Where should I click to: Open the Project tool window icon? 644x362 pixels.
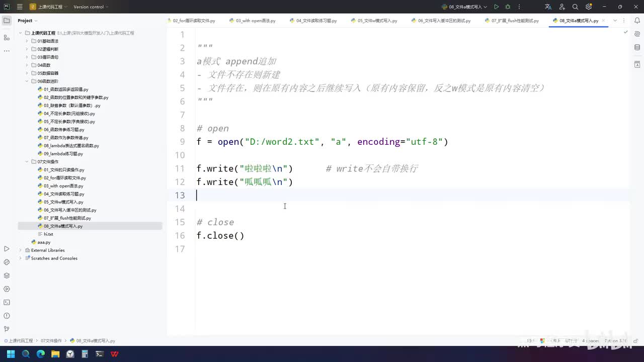click(x=7, y=21)
